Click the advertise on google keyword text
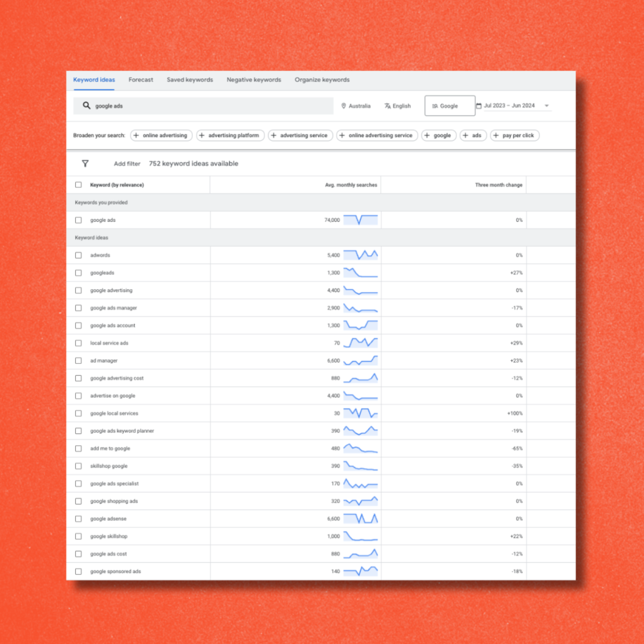 click(113, 396)
